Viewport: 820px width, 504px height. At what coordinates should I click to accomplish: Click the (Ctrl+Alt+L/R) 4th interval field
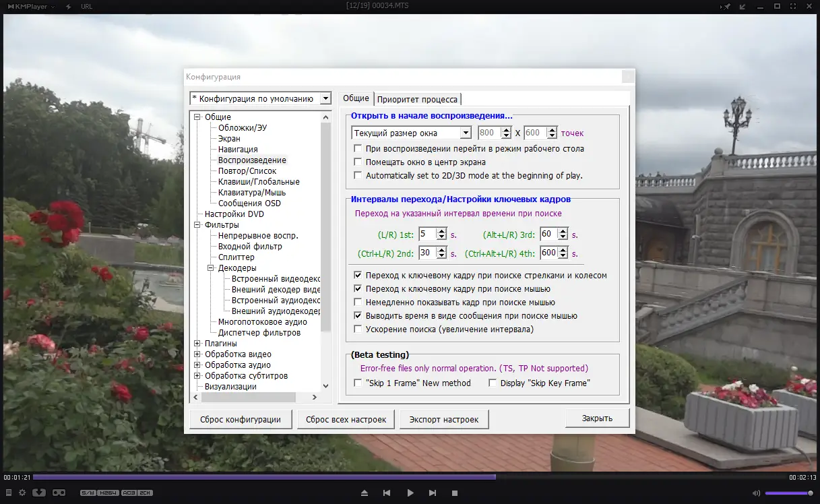(x=548, y=253)
